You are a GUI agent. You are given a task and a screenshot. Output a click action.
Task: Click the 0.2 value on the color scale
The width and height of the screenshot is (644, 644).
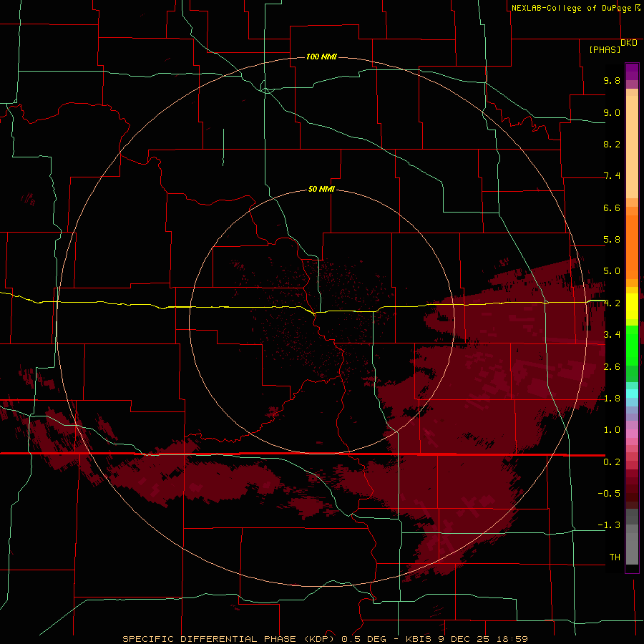coord(612,462)
